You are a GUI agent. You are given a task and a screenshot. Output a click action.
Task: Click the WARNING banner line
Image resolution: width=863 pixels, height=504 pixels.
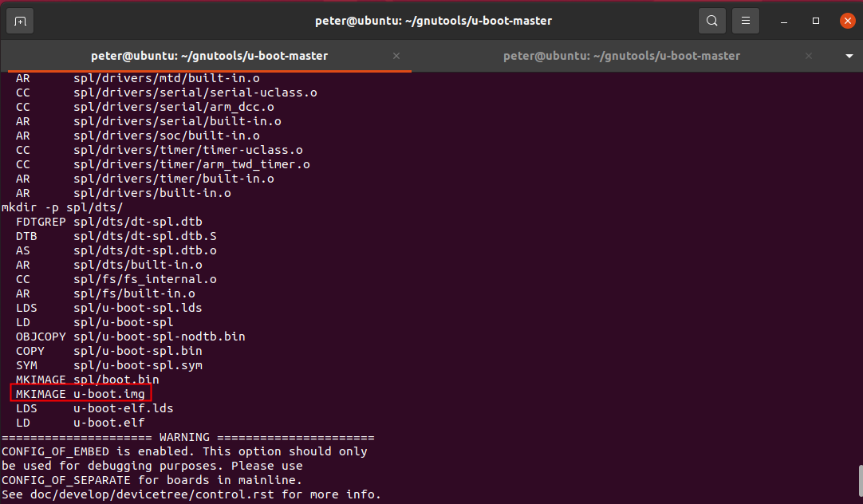[187, 437]
